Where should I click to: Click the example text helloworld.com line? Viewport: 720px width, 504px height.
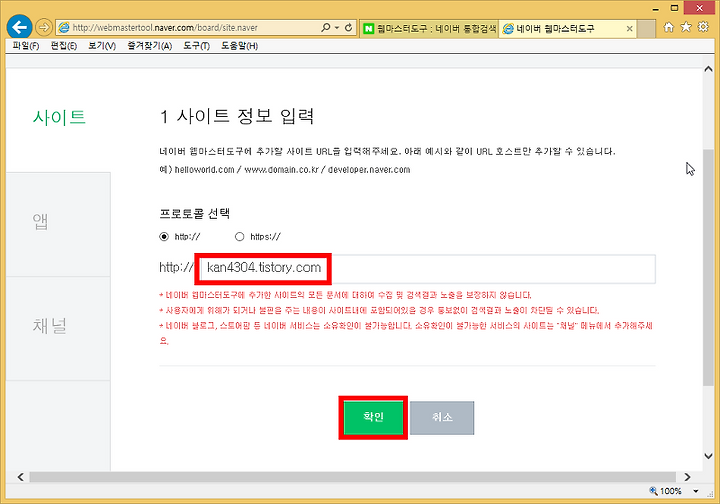[285, 170]
